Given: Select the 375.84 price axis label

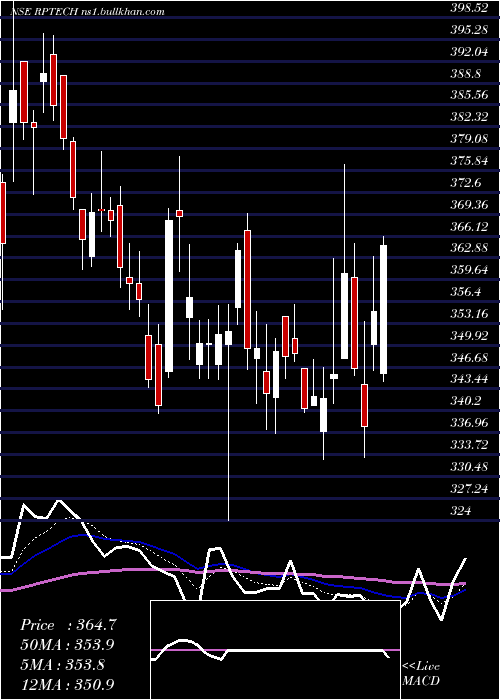Looking at the screenshot, I should 469,161.
